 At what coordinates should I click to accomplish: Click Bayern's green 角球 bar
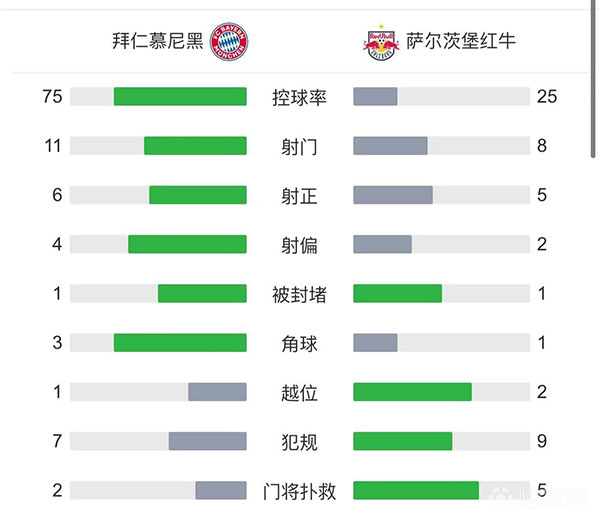[180, 343]
